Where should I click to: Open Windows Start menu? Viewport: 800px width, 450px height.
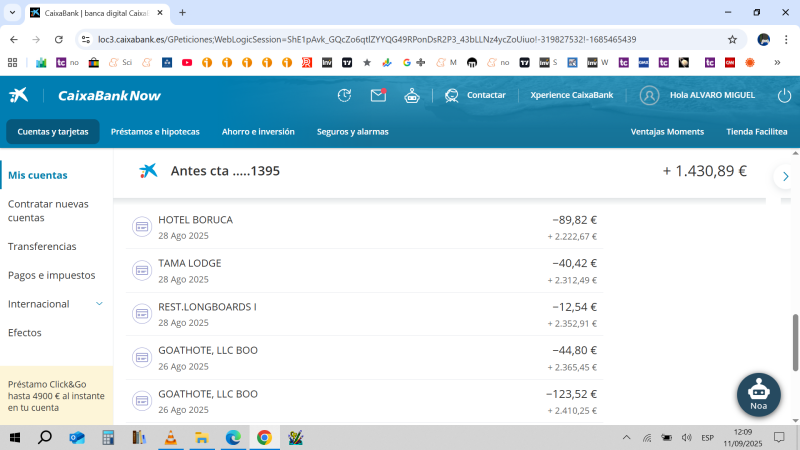point(15,438)
